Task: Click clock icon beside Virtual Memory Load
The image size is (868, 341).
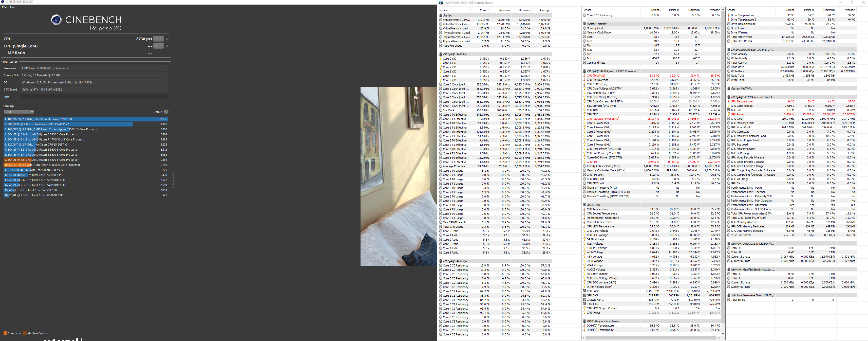Action: coord(440,28)
